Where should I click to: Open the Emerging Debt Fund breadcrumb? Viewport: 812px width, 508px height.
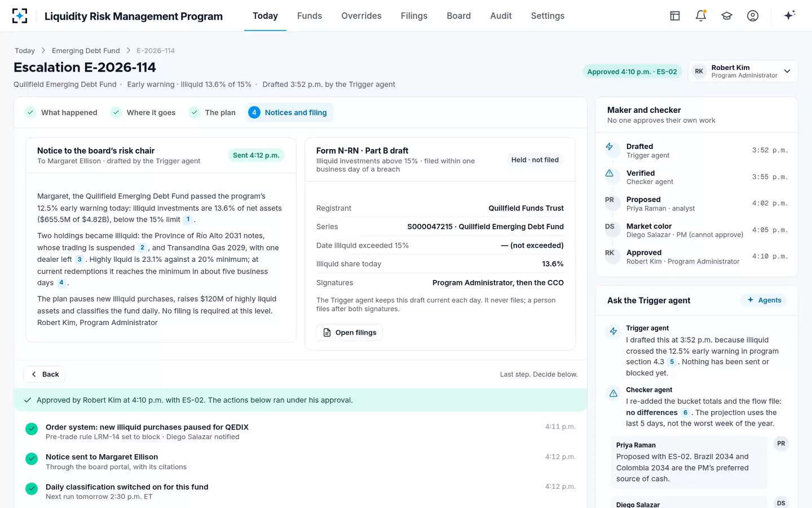86,51
